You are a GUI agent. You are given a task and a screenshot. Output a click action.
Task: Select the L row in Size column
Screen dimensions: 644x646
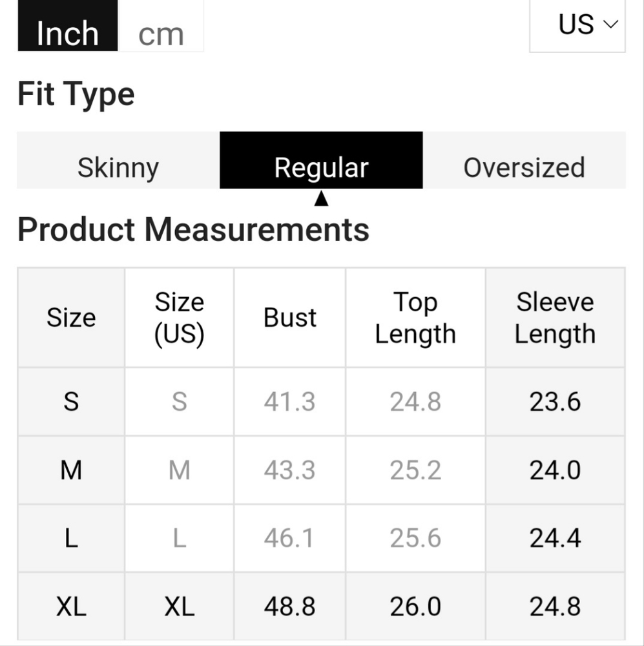coord(71,538)
